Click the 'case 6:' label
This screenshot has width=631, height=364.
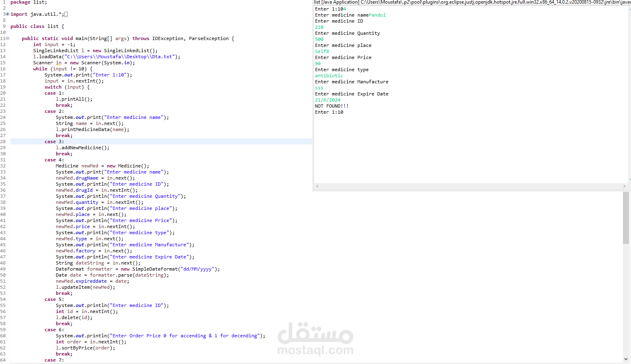tap(54, 330)
